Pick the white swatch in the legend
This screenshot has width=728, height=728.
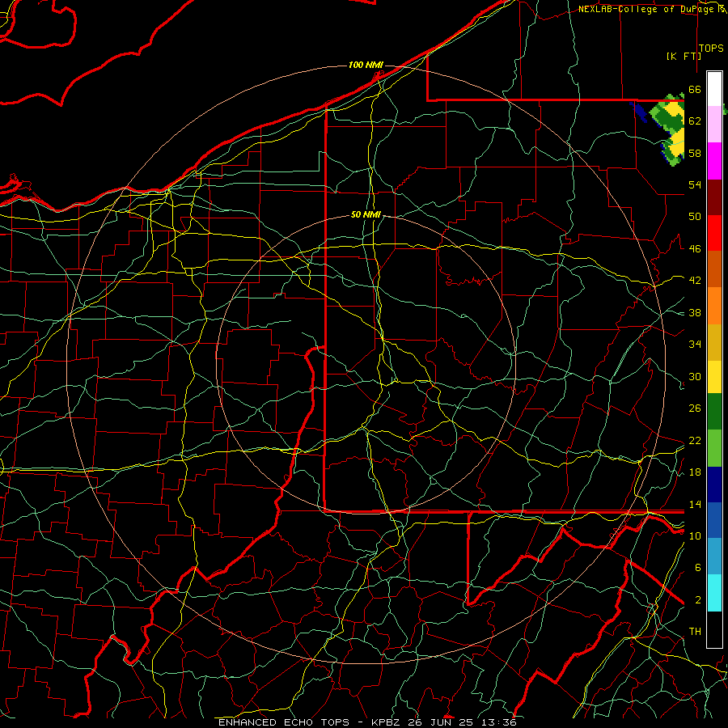(x=714, y=89)
